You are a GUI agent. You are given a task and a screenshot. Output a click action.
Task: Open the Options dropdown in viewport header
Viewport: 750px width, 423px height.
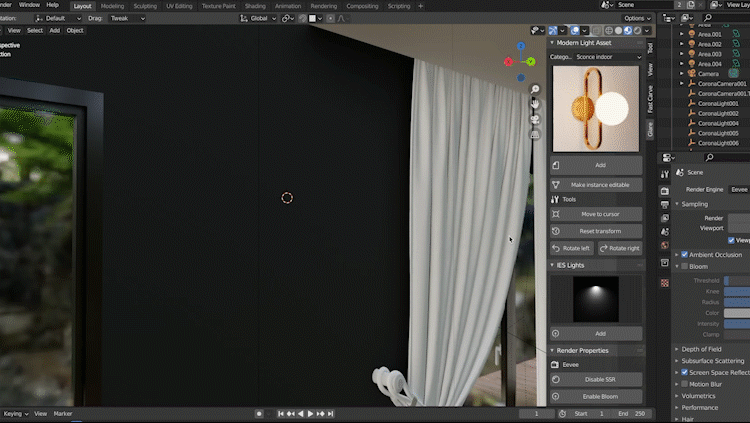pyautogui.click(x=638, y=18)
